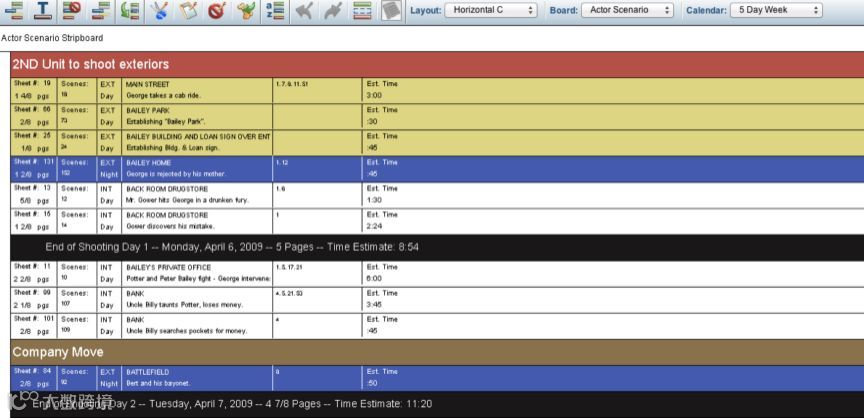Click 'Uncle Billy searches pockets for money.' text
864x418 pixels.
coord(186,331)
